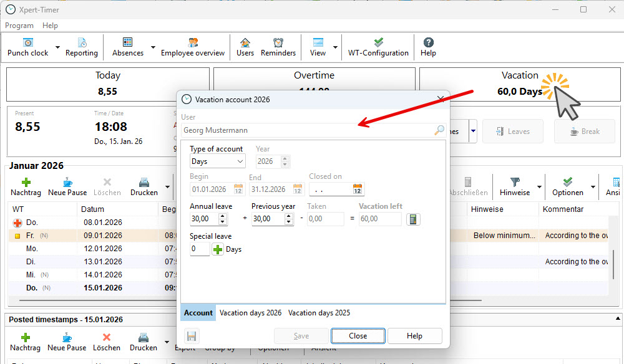Open the Program menu
The image size is (624, 364).
point(19,26)
